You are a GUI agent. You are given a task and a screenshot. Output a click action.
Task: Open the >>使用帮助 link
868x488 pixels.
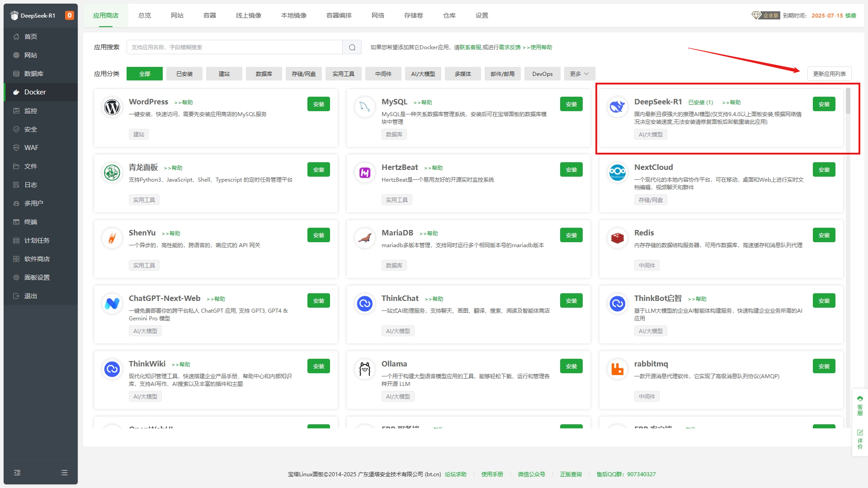coord(538,47)
